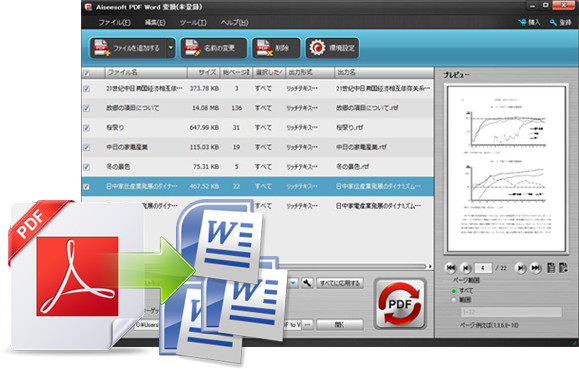This screenshot has width=579, height=369.
Task: Open the 編集(E) menu
Action: tap(155, 23)
